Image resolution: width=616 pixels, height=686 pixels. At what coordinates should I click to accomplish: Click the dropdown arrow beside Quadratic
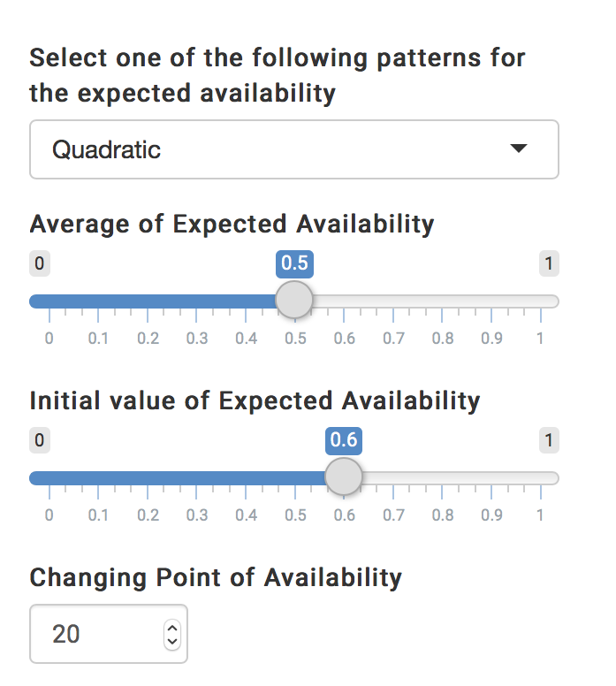tap(519, 149)
